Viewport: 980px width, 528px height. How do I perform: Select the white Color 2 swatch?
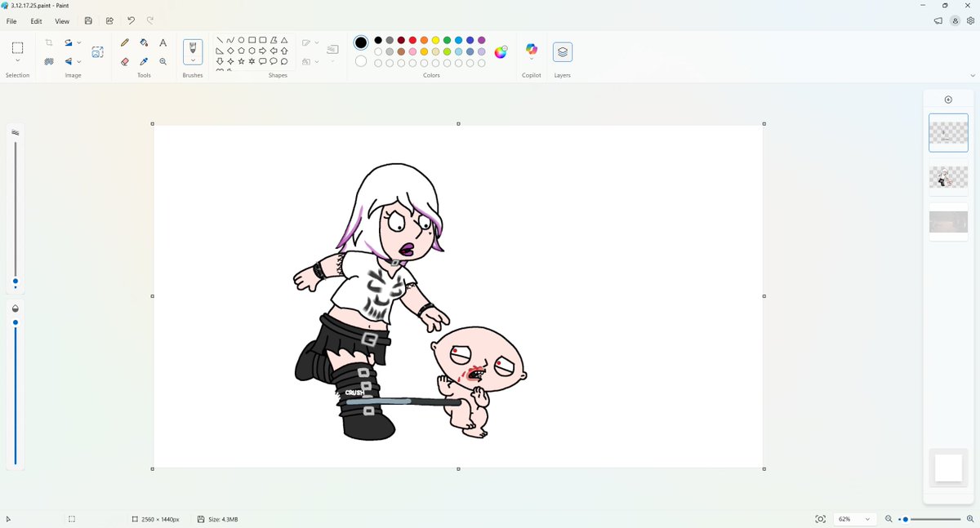pyautogui.click(x=361, y=61)
